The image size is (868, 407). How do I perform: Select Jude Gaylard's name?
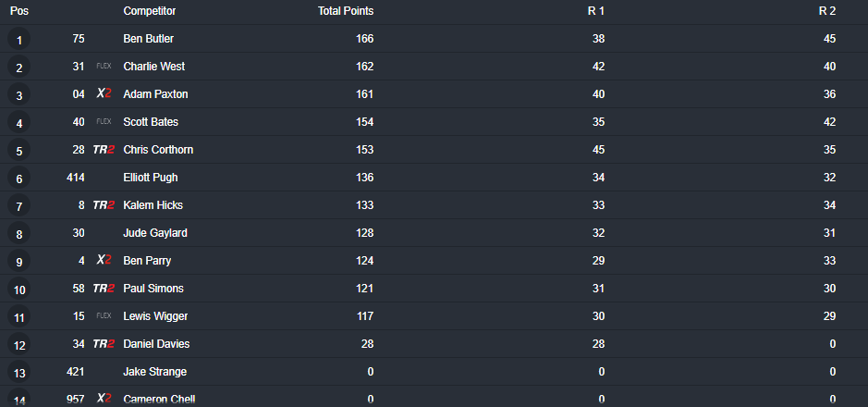pyautogui.click(x=155, y=232)
